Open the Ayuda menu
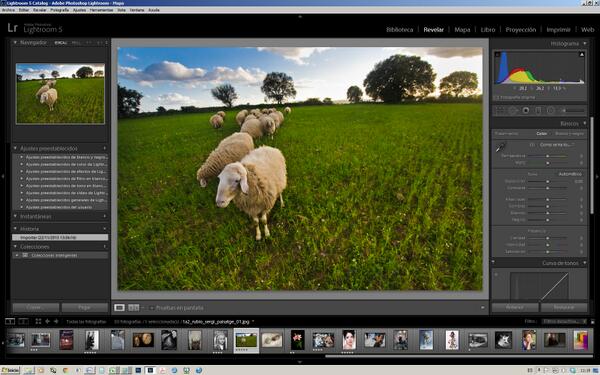 pos(154,10)
